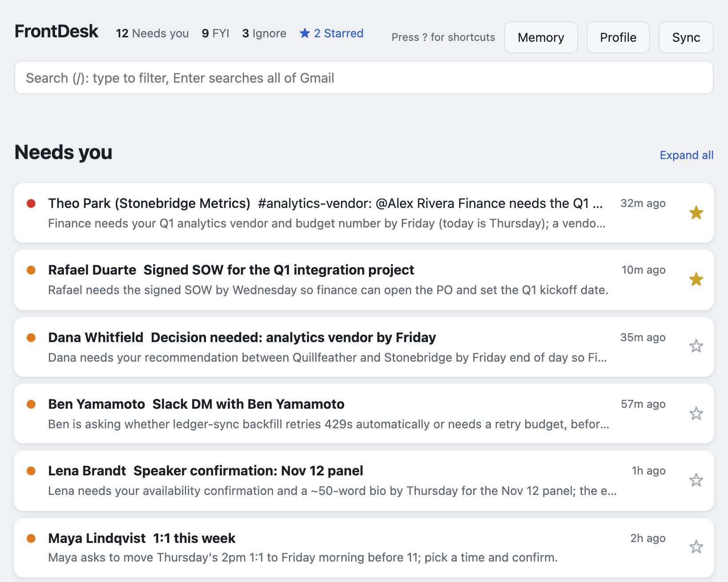728x582 pixels.
Task: Click the orange dot beside Dana Whitfield
Action: click(x=31, y=338)
